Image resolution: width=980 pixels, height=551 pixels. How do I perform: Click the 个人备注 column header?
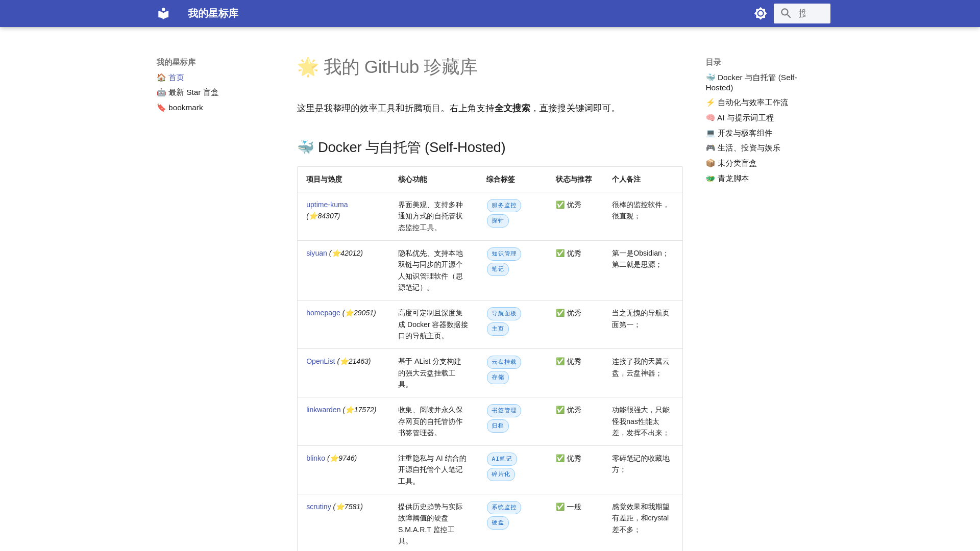pos(626,180)
